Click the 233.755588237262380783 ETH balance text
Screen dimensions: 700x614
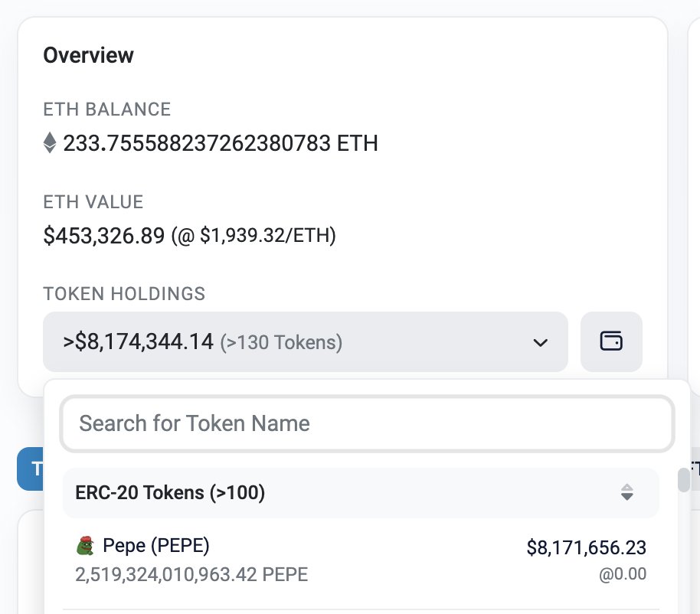pyautogui.click(x=221, y=143)
